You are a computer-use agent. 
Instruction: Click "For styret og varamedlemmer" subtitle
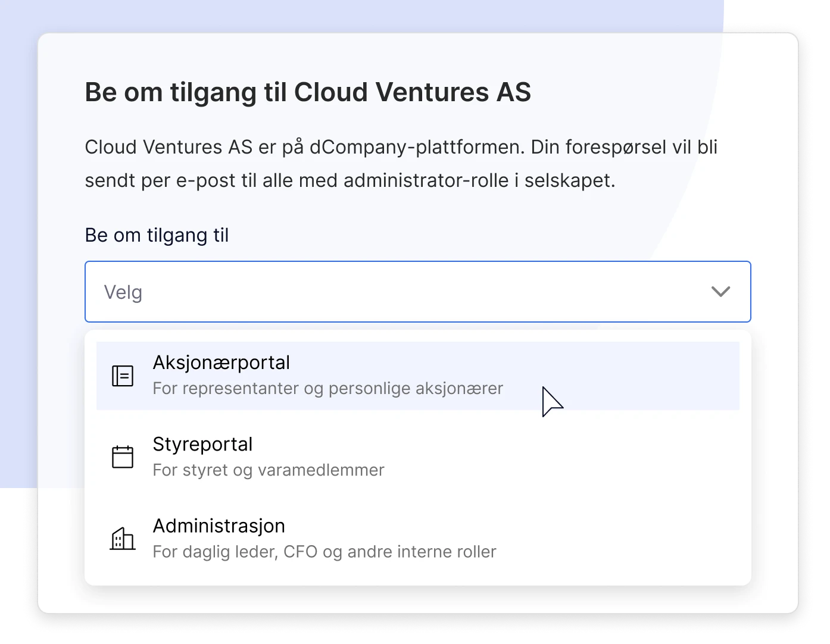point(268,470)
